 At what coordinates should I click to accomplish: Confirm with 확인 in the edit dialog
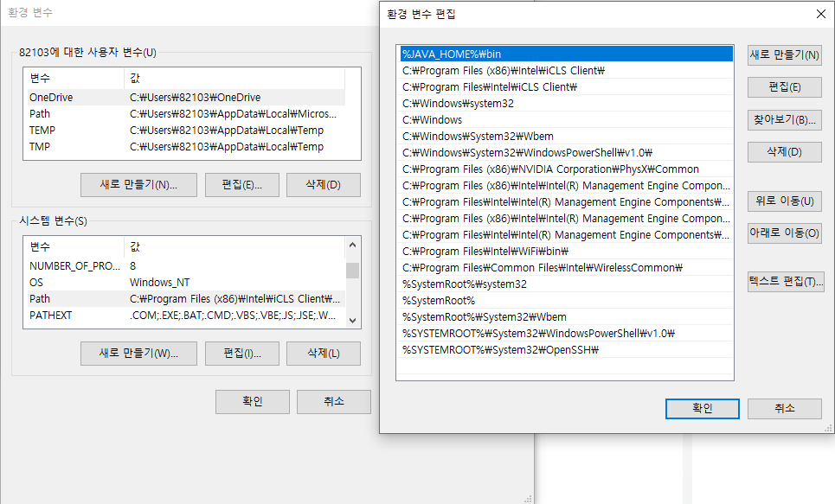click(x=703, y=409)
